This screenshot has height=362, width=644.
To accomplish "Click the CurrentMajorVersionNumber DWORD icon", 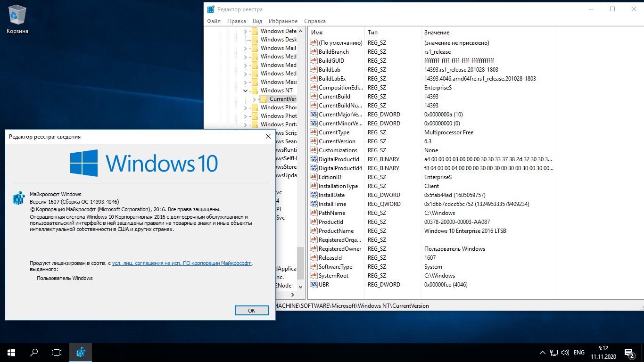I will coord(314,115).
